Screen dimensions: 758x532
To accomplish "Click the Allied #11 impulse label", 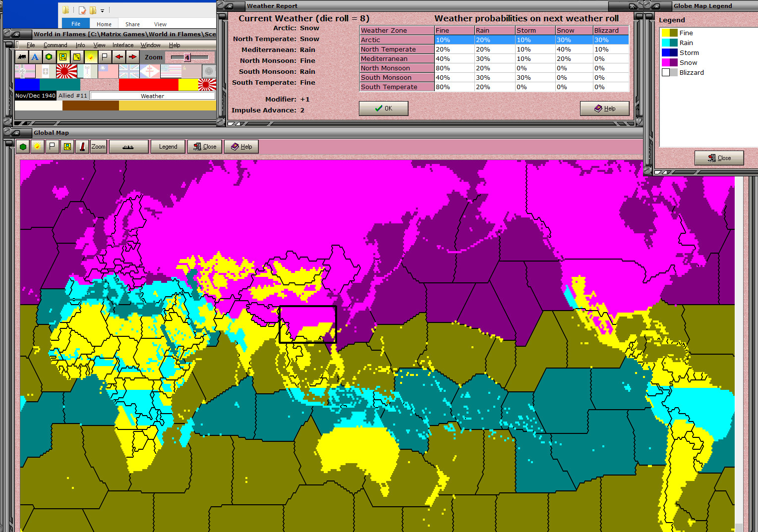I will (x=73, y=96).
